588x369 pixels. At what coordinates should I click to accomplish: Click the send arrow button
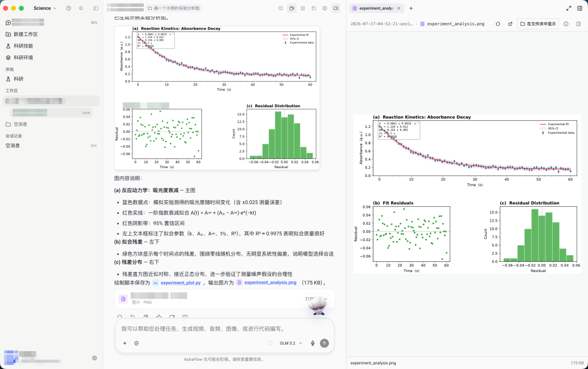pyautogui.click(x=324, y=343)
